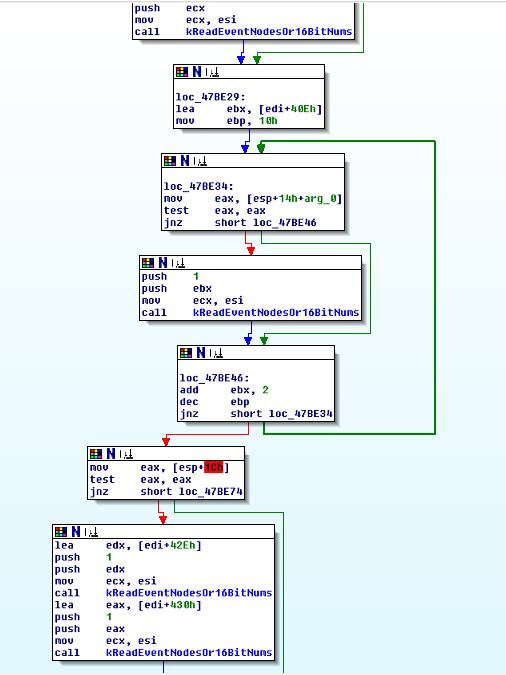The height and width of the screenshot is (675, 506).
Task: Click 'mov ecx, esi' below 'push ecx'
Action: tap(186, 20)
